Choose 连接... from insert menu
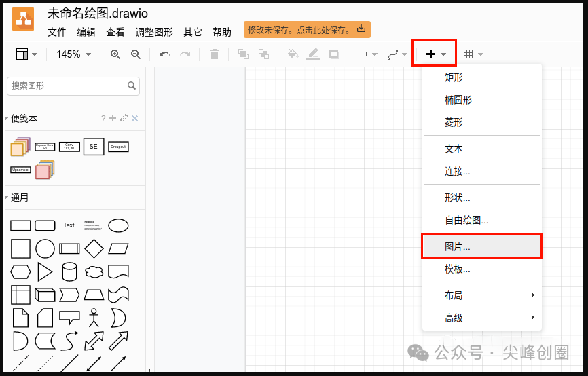Screen dimensions: 588x376 coord(482,171)
